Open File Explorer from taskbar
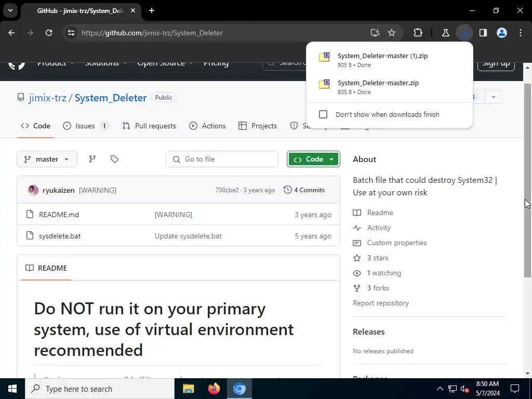 188,389
